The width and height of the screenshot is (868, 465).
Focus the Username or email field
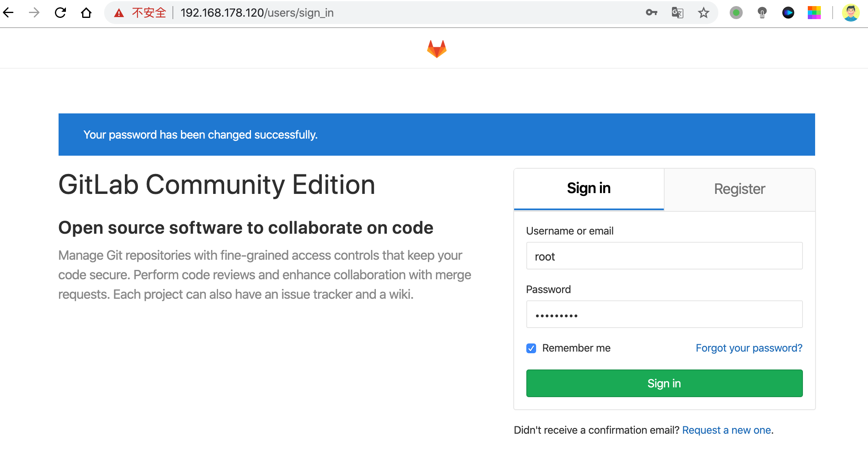coord(665,256)
